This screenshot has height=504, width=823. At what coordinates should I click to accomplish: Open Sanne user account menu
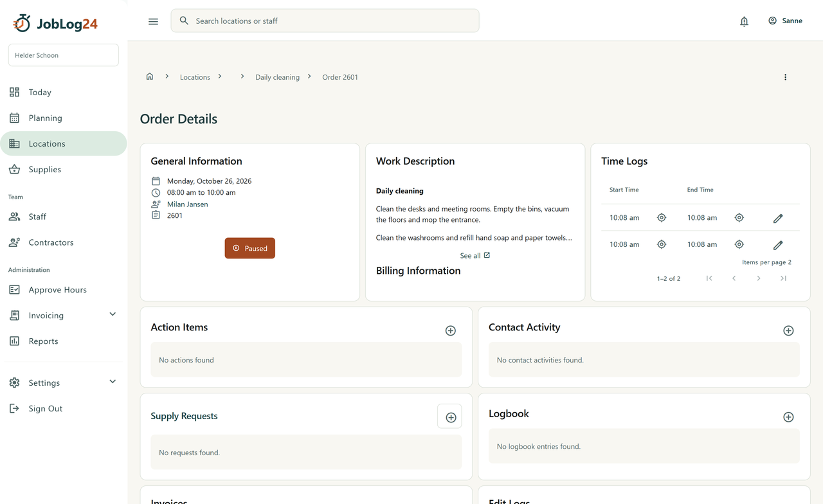(785, 21)
